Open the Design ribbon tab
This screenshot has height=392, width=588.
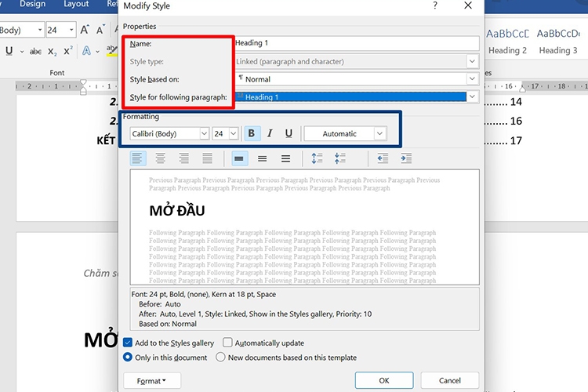[32, 4]
